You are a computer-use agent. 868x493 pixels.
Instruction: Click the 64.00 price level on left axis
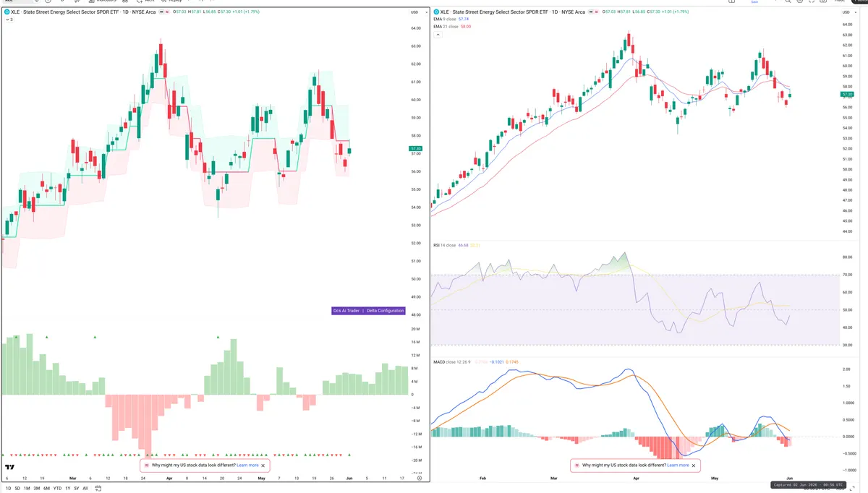tap(415, 28)
